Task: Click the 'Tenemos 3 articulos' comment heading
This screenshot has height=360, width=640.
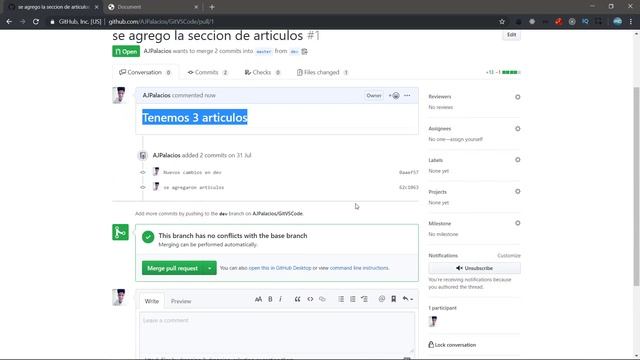Action: click(x=195, y=118)
